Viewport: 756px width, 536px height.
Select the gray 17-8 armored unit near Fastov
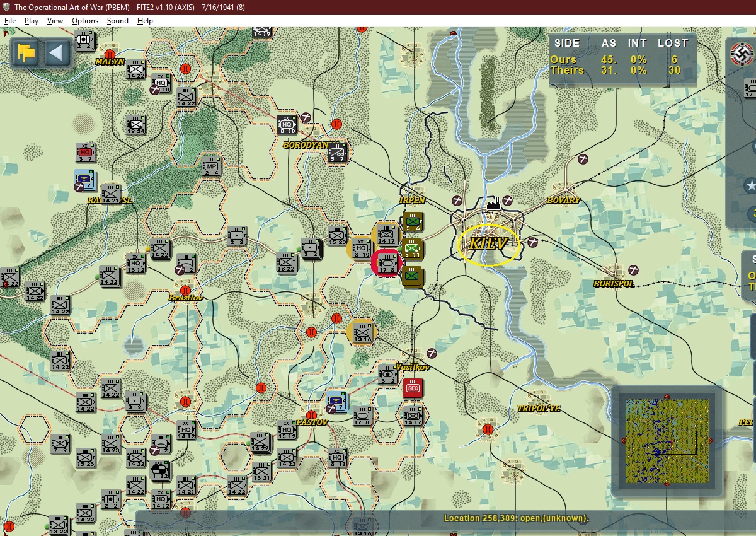click(362, 416)
